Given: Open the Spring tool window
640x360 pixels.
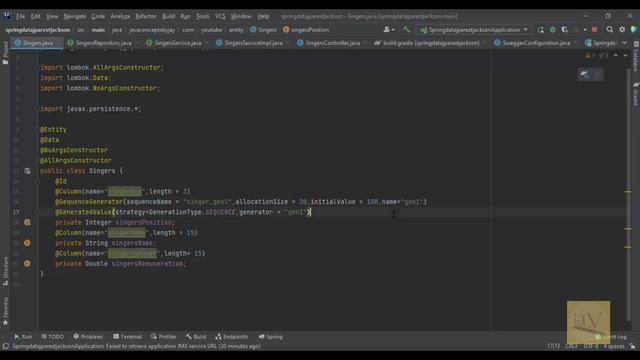Looking at the screenshot, I should 270,337.
